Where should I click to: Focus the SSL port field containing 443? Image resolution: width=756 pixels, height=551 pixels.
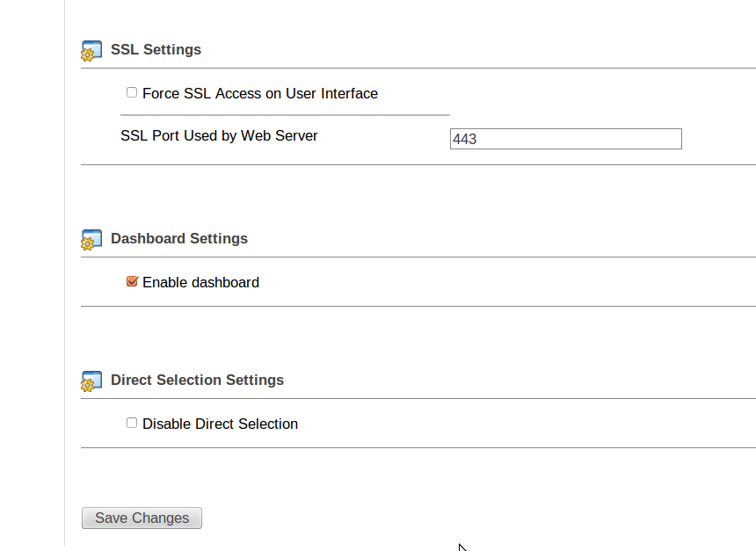565,139
